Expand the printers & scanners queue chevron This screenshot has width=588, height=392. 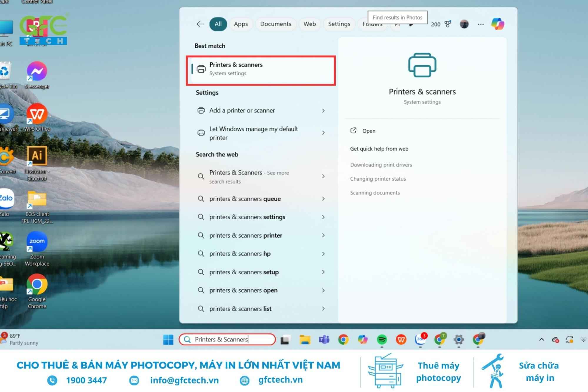click(323, 199)
